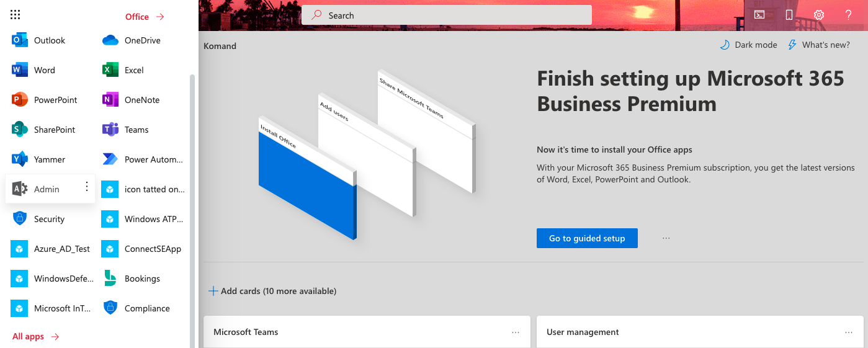Open ellipsis menu beside guided setup button
868x348 pixels.
[x=666, y=238]
